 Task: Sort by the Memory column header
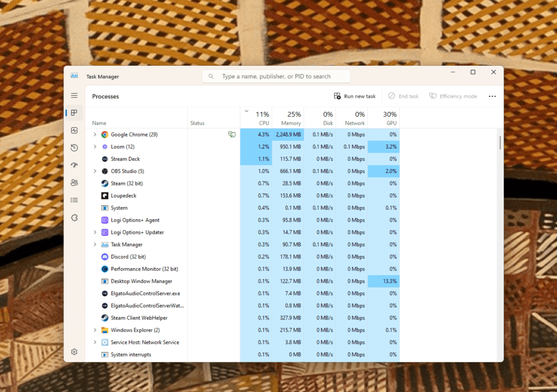(288, 117)
